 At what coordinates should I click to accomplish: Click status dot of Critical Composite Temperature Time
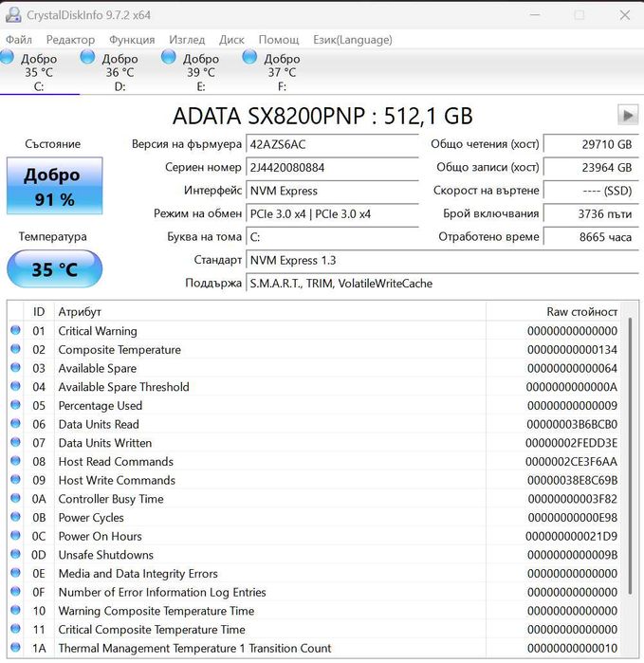pyautogui.click(x=15, y=628)
